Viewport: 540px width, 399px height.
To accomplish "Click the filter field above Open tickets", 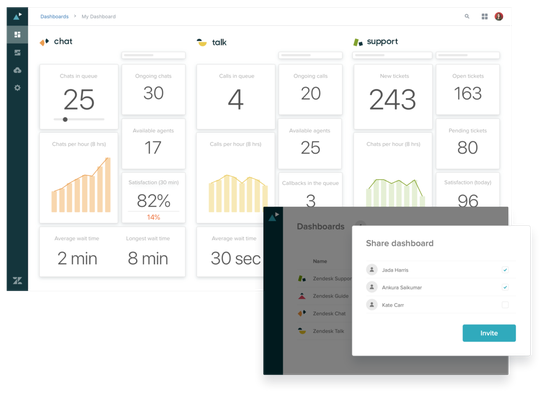I will (x=468, y=55).
